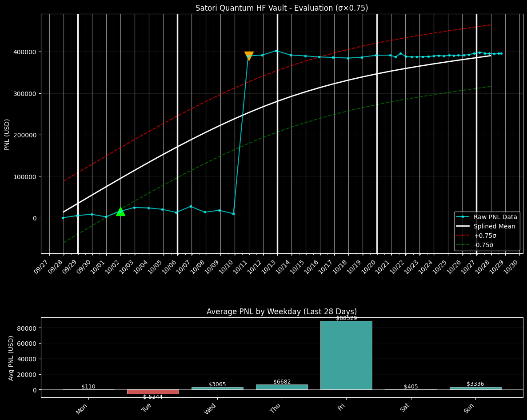
Task: Select the red Tuesday negative bar
Action: pyautogui.click(x=153, y=392)
